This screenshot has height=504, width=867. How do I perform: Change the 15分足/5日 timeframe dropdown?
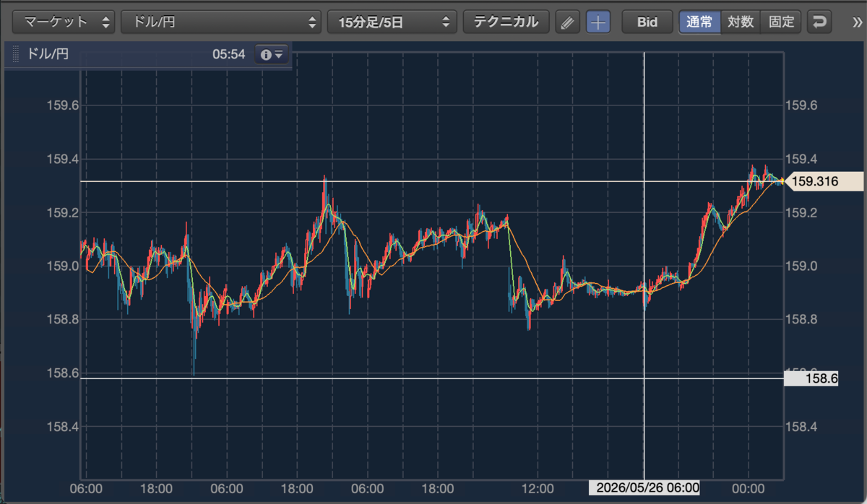[392, 22]
